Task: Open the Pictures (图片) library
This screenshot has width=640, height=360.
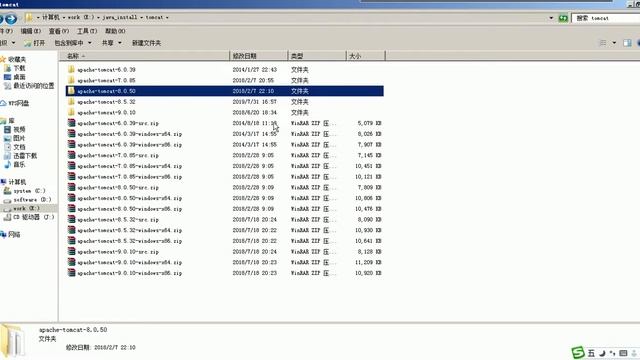Action: (15, 138)
